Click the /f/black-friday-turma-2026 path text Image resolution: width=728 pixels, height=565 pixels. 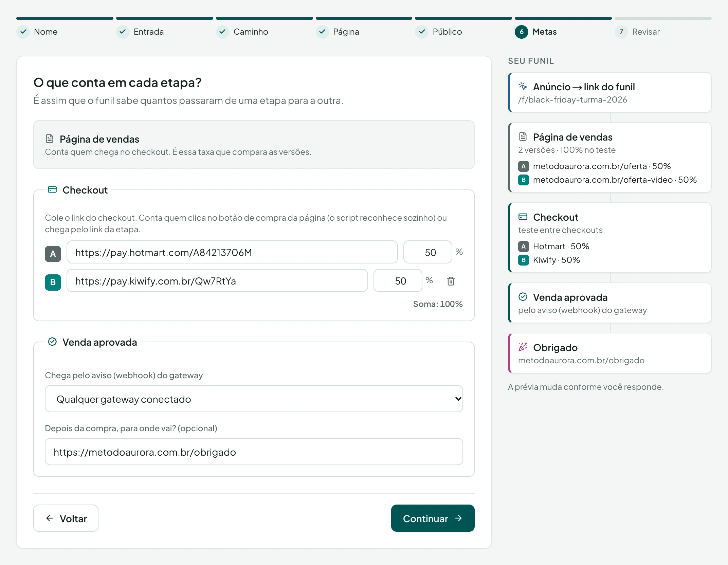click(572, 99)
